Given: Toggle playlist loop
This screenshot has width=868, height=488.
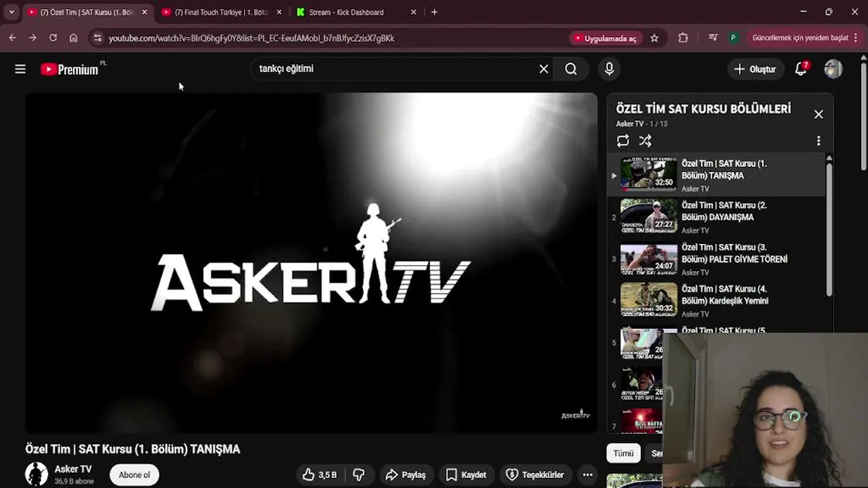Looking at the screenshot, I should click(x=623, y=140).
